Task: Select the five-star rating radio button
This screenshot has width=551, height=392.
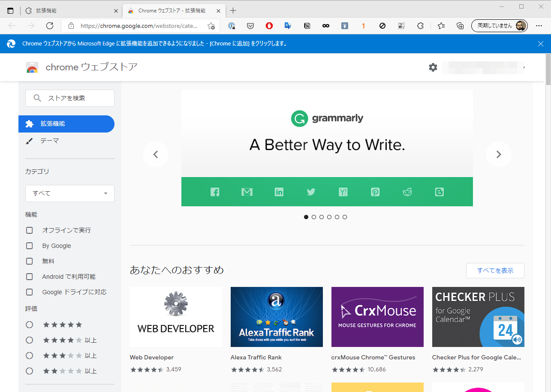Action: 30,325
